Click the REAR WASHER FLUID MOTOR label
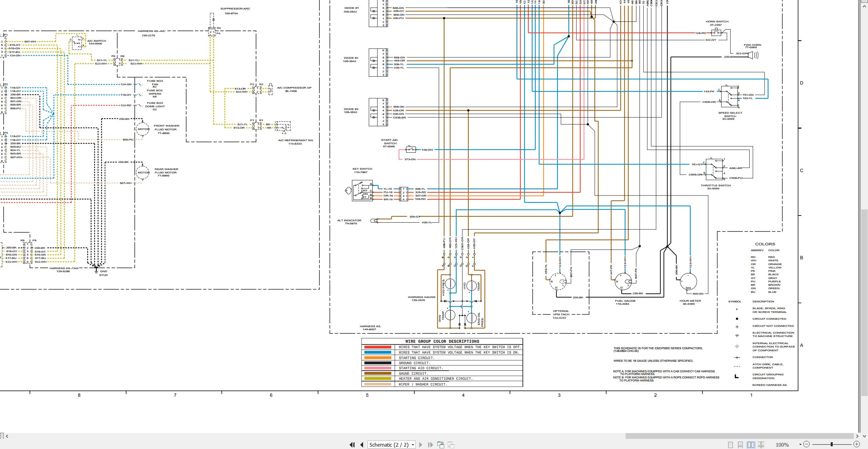Image resolution: width=868 pixels, height=449 pixels. coord(166,171)
